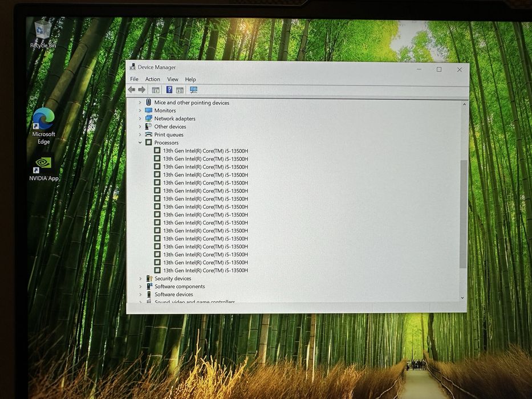Select the Microsoft Edge desktop shortcut
532x399 pixels.
(43, 126)
